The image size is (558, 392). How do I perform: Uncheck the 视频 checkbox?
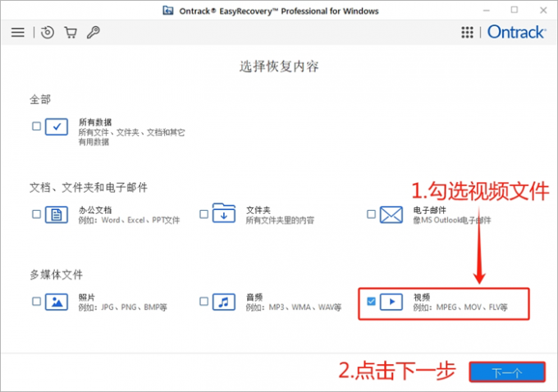pyautogui.click(x=371, y=302)
